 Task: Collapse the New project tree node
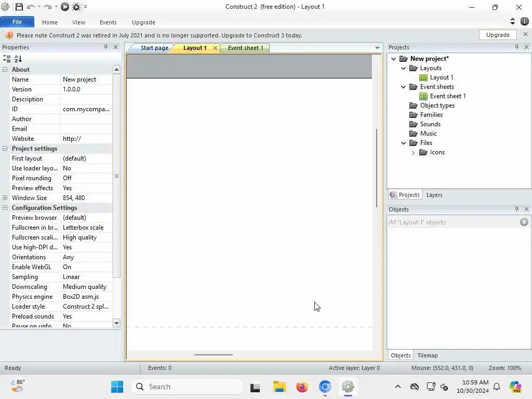[x=394, y=59]
